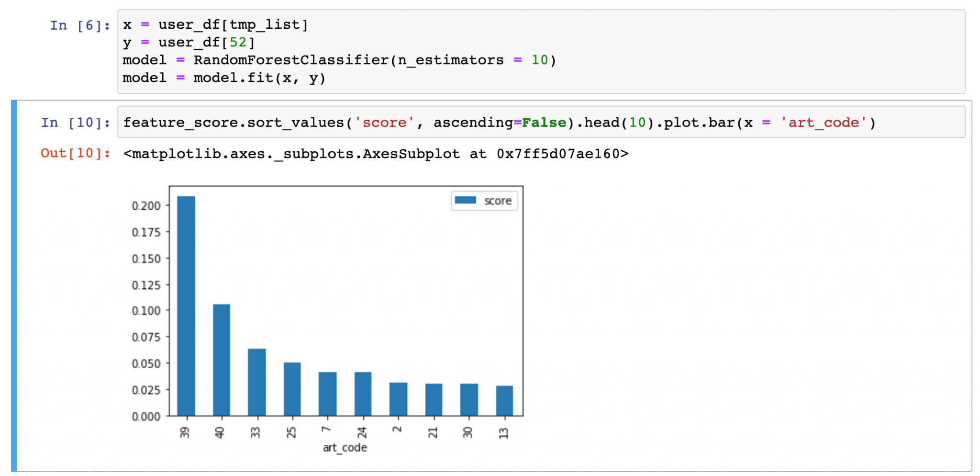Click the Out[10] output prompt
980x476 pixels.
click(76, 153)
